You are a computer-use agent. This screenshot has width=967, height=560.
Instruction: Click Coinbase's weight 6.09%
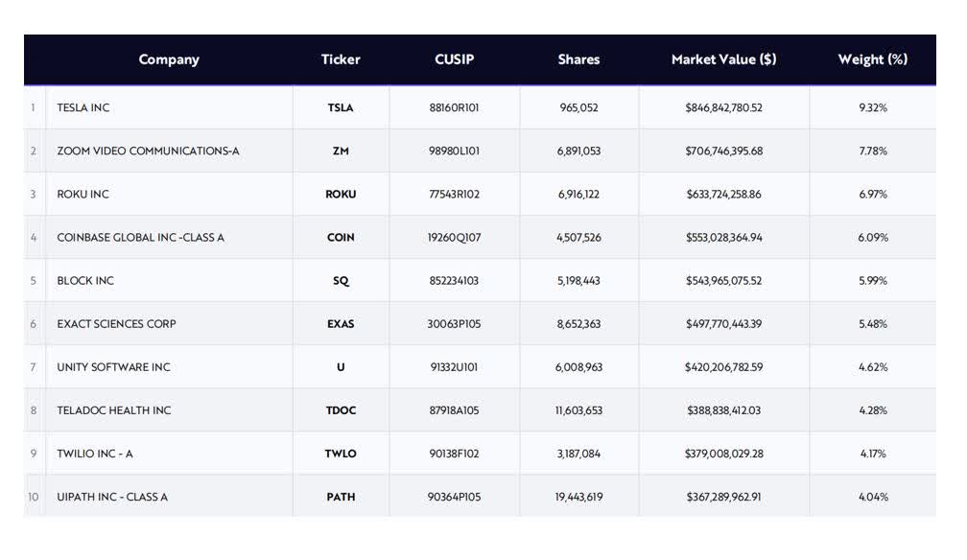[x=873, y=238]
